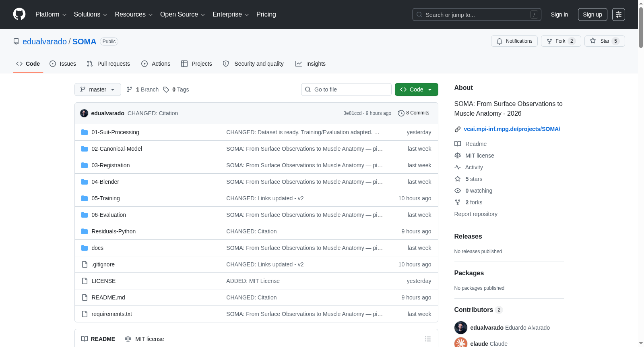Click 'ADDED: MIT License' commit message
The image size is (644, 347).
(253, 281)
